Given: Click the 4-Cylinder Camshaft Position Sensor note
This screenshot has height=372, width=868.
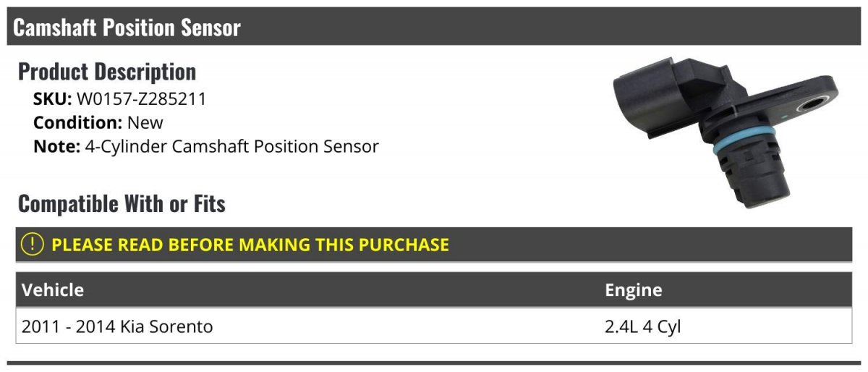Looking at the screenshot, I should (231, 146).
